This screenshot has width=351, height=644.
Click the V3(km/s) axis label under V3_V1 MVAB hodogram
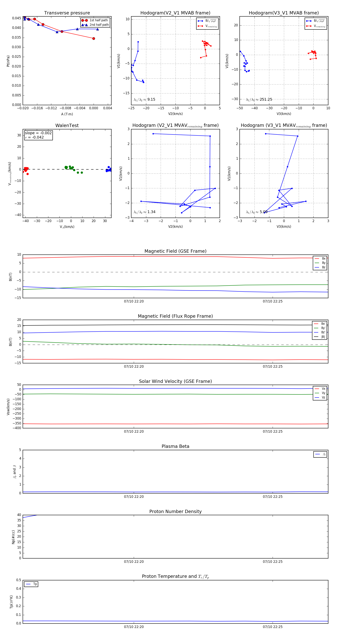coord(284,114)
